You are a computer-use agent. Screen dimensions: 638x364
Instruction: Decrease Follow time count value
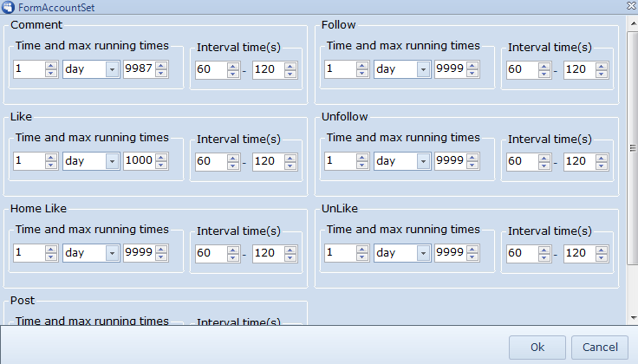362,73
